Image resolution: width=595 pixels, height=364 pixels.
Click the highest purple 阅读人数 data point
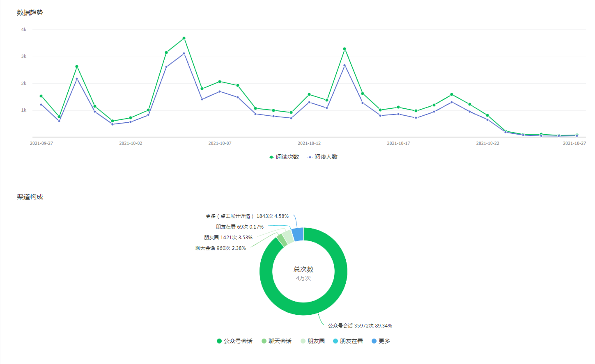tap(184, 53)
